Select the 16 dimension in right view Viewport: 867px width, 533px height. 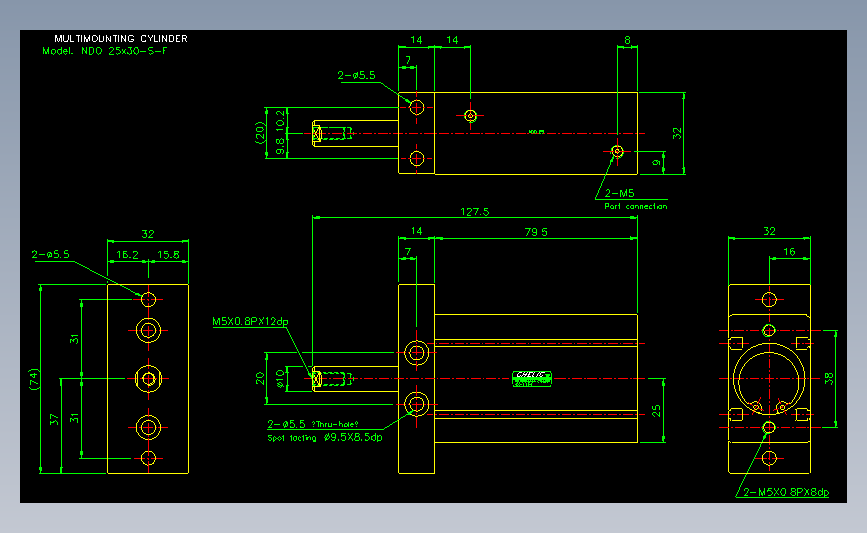coord(789,252)
